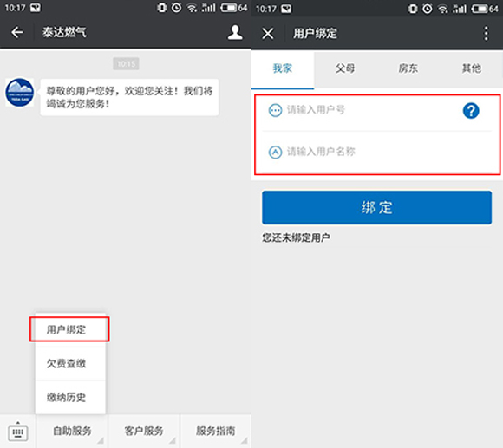This screenshot has width=503, height=448.
Task: Switch to the 其他 tab
Action: 471,68
